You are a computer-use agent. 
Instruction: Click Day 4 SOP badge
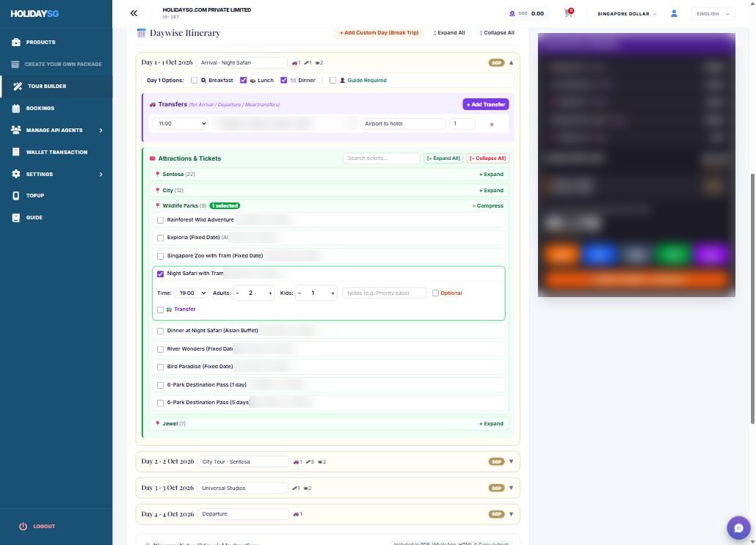click(496, 514)
